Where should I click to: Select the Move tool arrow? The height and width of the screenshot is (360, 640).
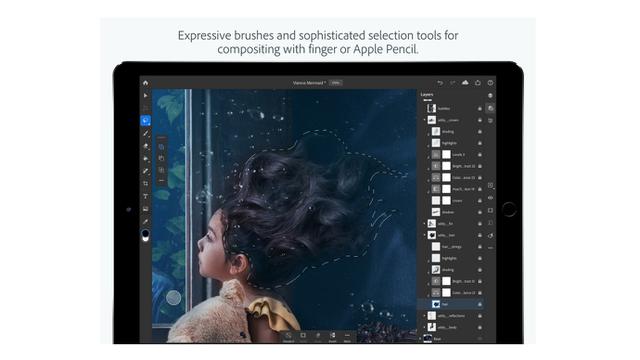(146, 96)
